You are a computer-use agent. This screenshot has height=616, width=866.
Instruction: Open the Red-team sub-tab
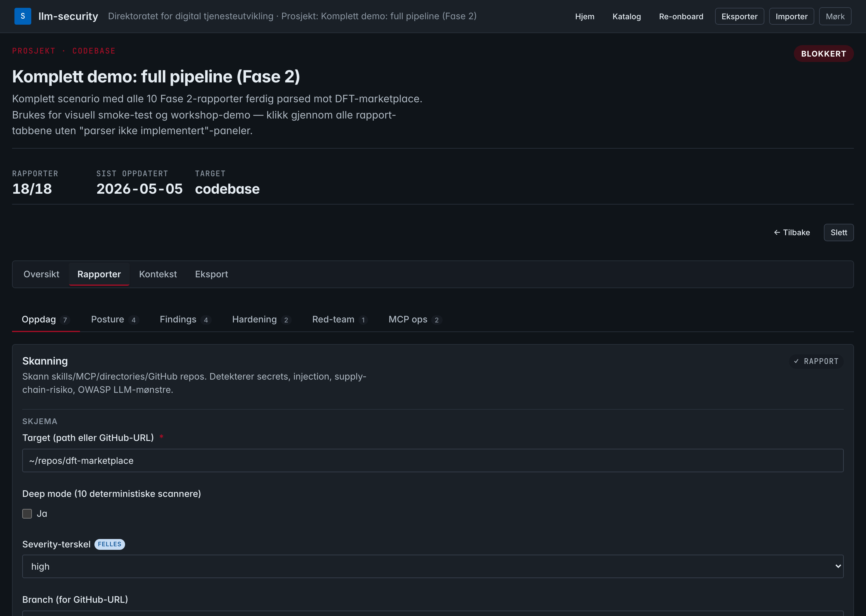coord(339,319)
